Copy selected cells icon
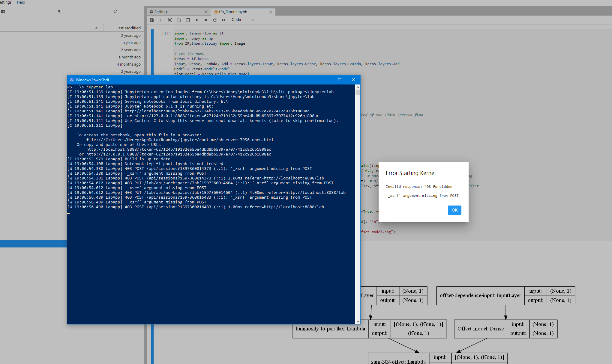The width and height of the screenshot is (612, 364). tap(179, 20)
